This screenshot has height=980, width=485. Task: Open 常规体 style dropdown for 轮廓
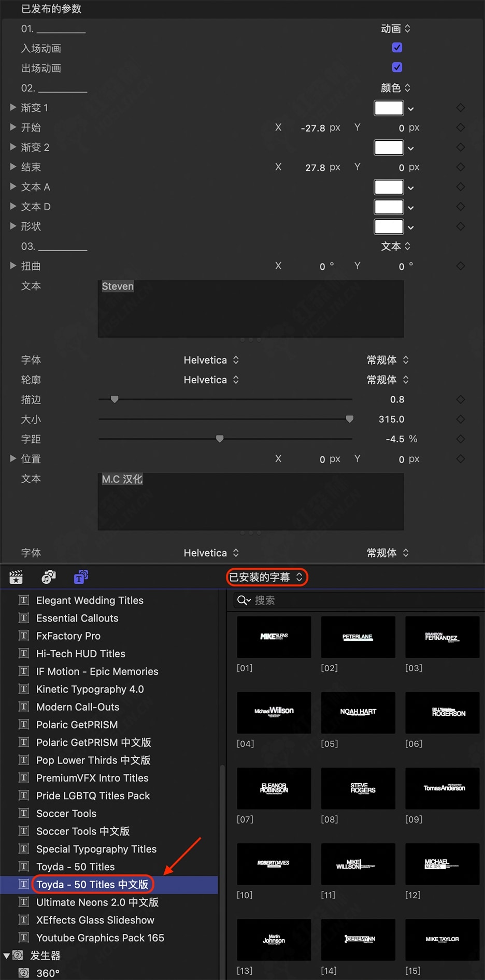(x=388, y=380)
